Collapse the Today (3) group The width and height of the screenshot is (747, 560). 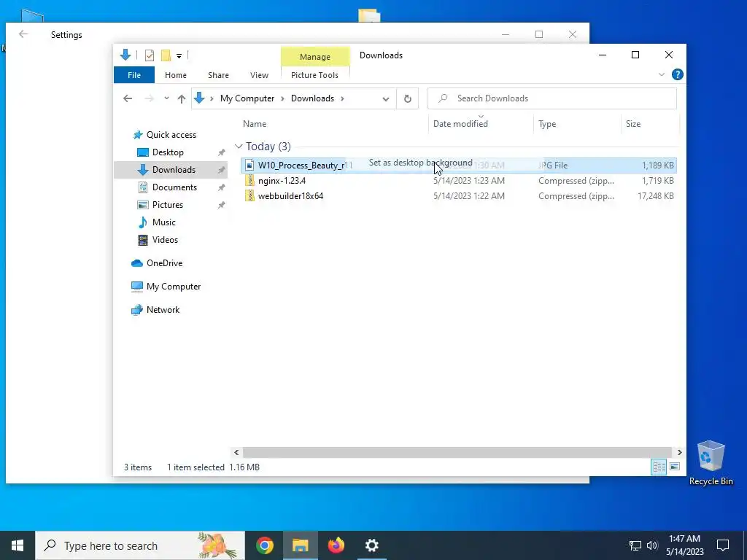coord(239,146)
